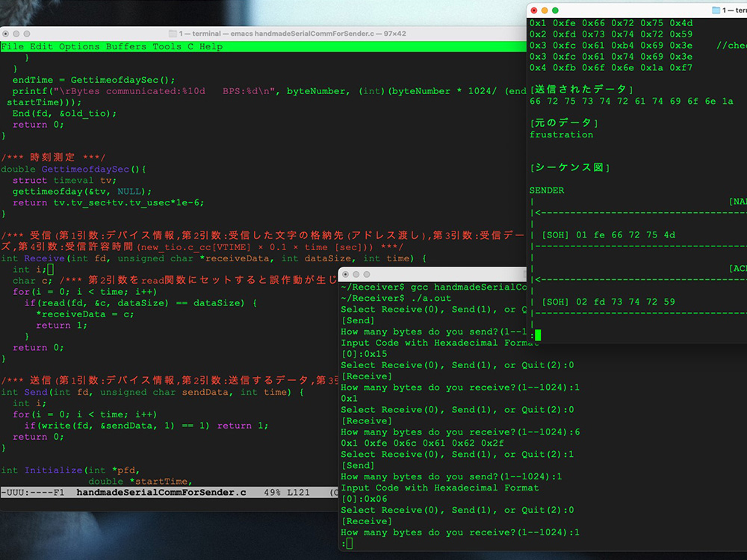Open the C menu in the emacs menu bar
Image resolution: width=747 pixels, height=560 pixels.
[190, 46]
